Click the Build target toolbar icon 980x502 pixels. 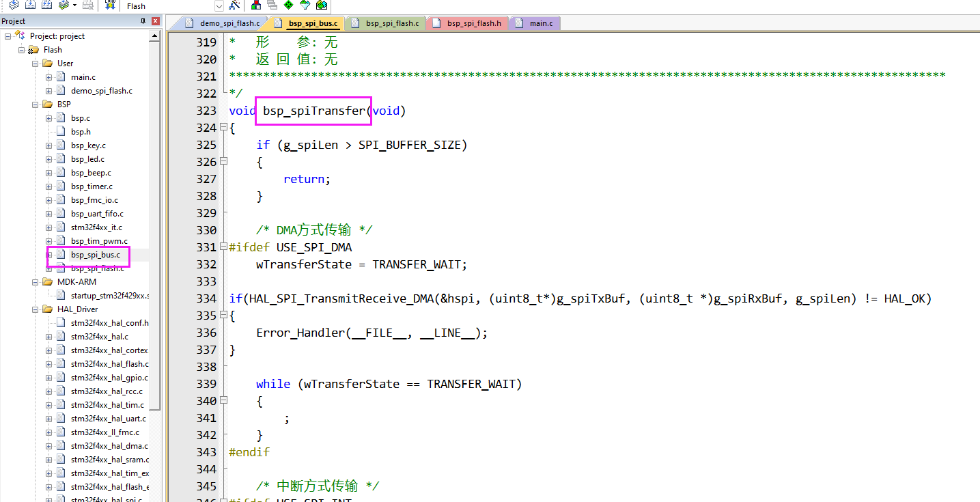(30, 5)
